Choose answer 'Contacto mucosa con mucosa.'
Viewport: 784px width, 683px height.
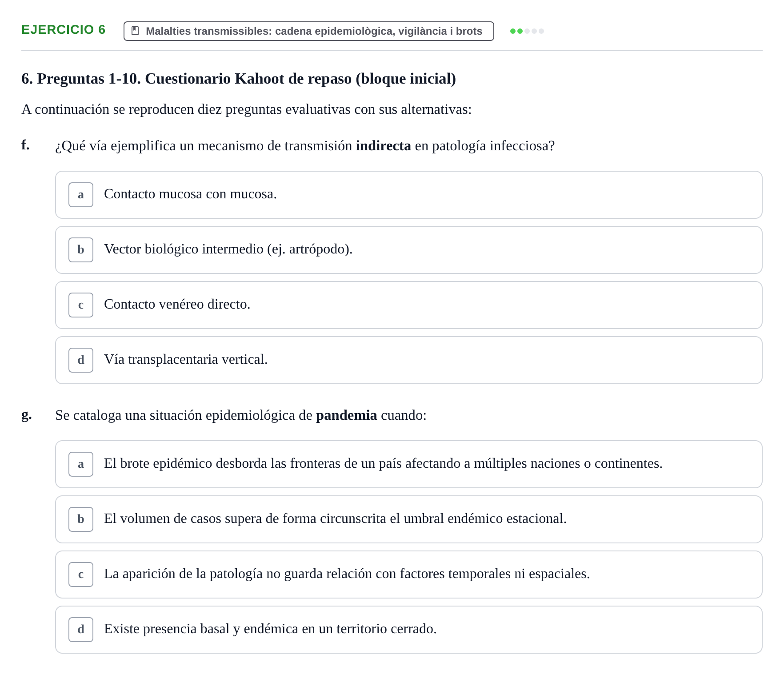pyautogui.click(x=409, y=195)
